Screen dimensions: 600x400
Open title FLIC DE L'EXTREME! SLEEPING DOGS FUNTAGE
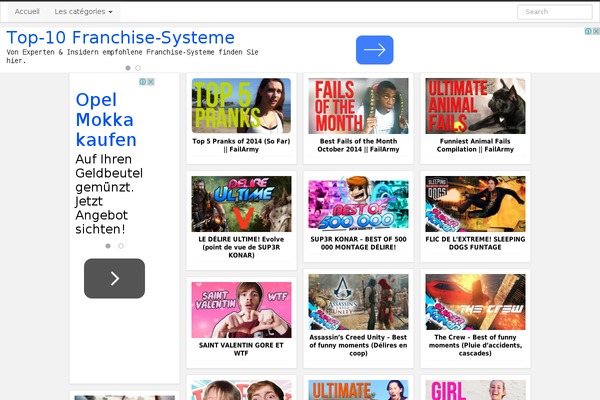point(475,243)
